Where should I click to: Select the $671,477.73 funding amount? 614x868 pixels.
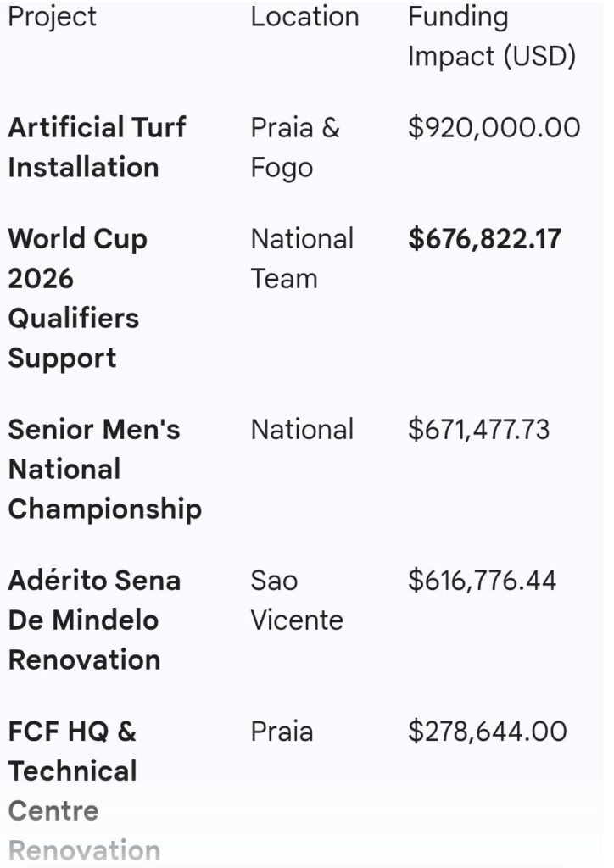(x=478, y=430)
